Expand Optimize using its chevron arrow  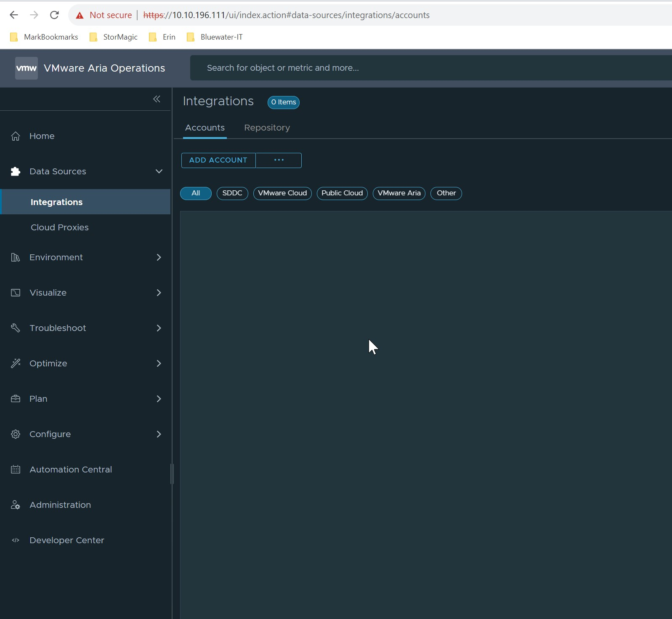[x=159, y=363]
